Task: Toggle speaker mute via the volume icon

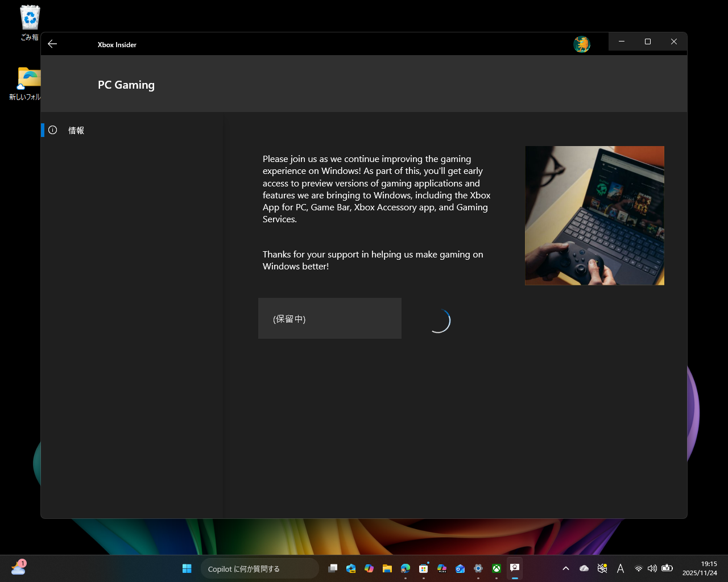Action: pyautogui.click(x=652, y=568)
